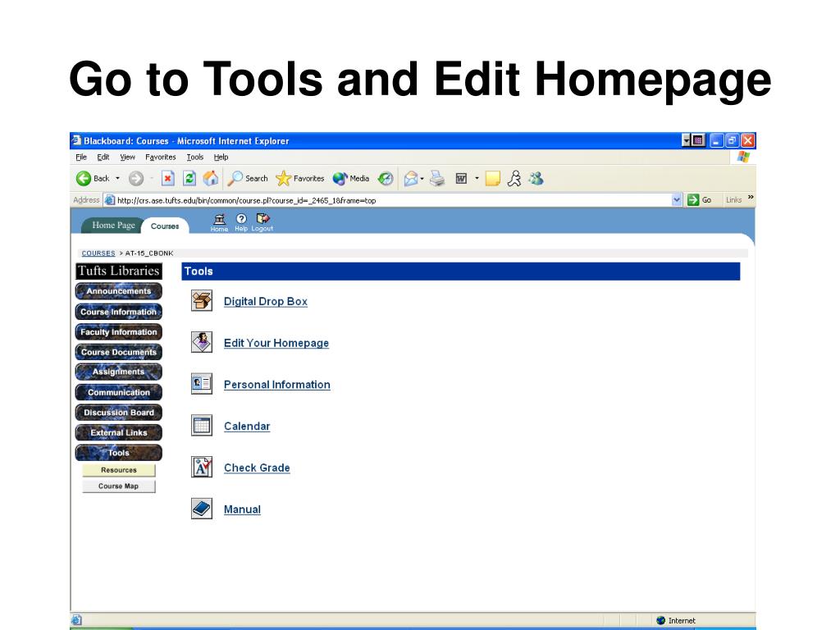Click the Edit Your Homepage icon
The width and height of the screenshot is (840, 630).
(x=202, y=342)
